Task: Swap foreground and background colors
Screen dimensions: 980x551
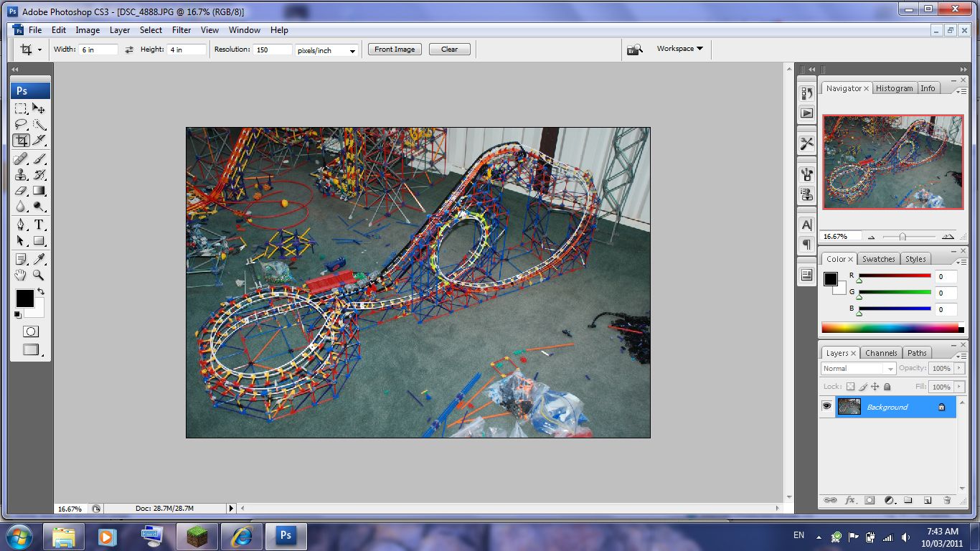Action: pyautogui.click(x=41, y=291)
